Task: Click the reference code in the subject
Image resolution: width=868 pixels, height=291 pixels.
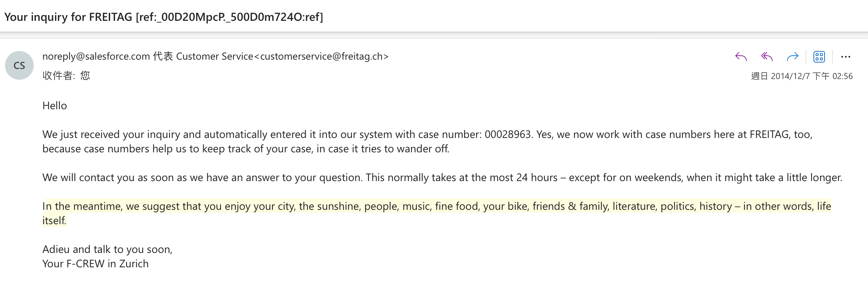Action: click(x=230, y=17)
